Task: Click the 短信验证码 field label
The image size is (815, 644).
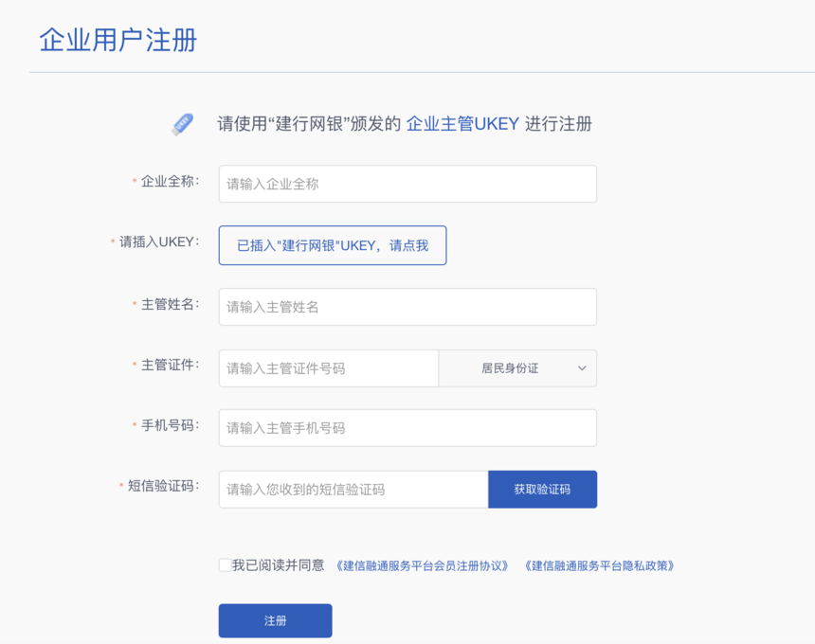Action: point(160,486)
